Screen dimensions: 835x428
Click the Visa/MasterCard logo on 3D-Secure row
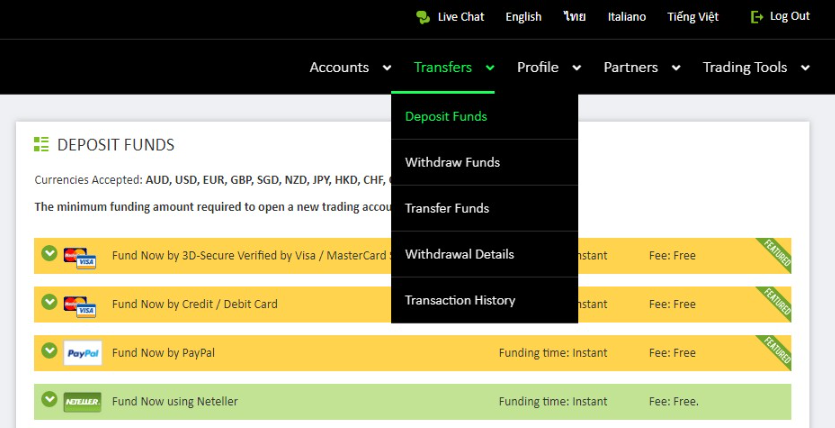[x=80, y=258]
